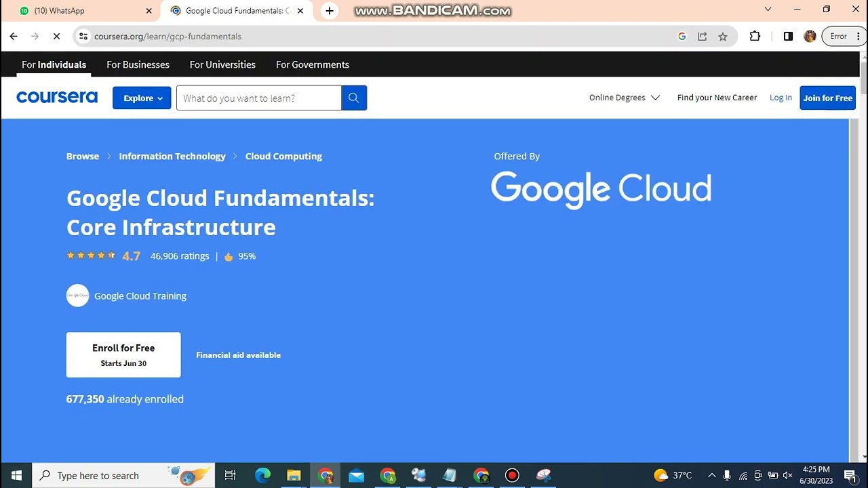868x488 pixels.
Task: Open Cloud Computing breadcrumb
Action: point(283,156)
